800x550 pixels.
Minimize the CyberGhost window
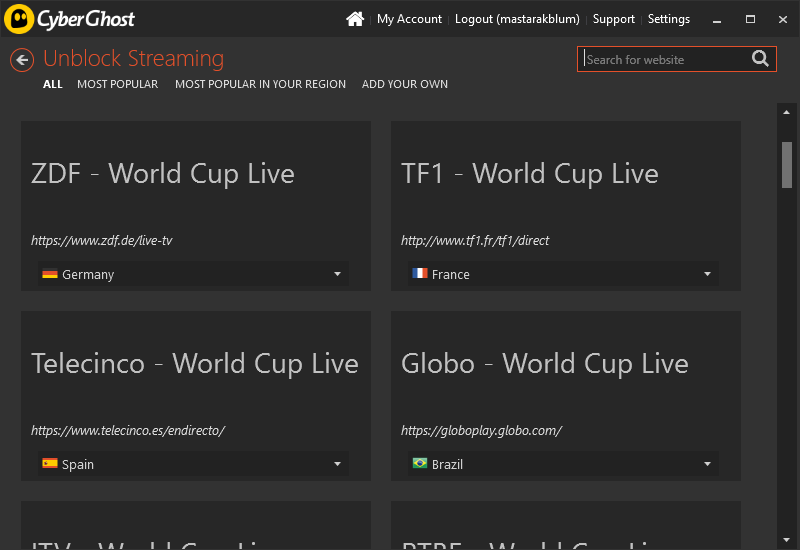tap(717, 19)
